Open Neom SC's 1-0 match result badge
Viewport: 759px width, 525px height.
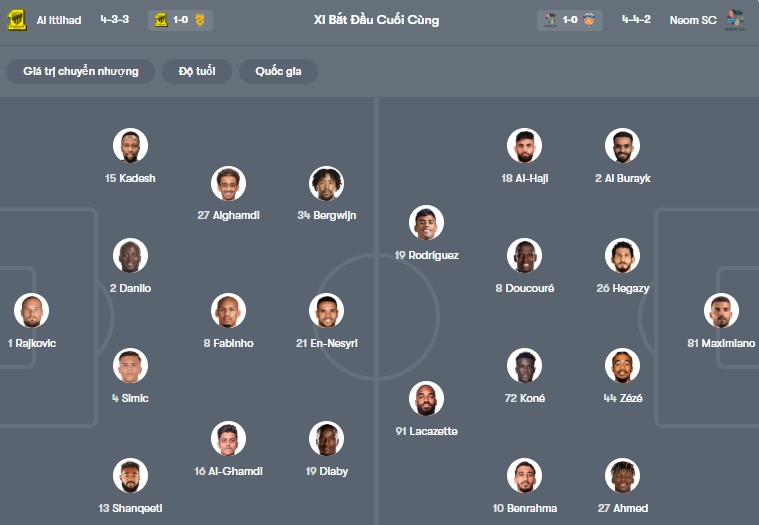coord(571,20)
